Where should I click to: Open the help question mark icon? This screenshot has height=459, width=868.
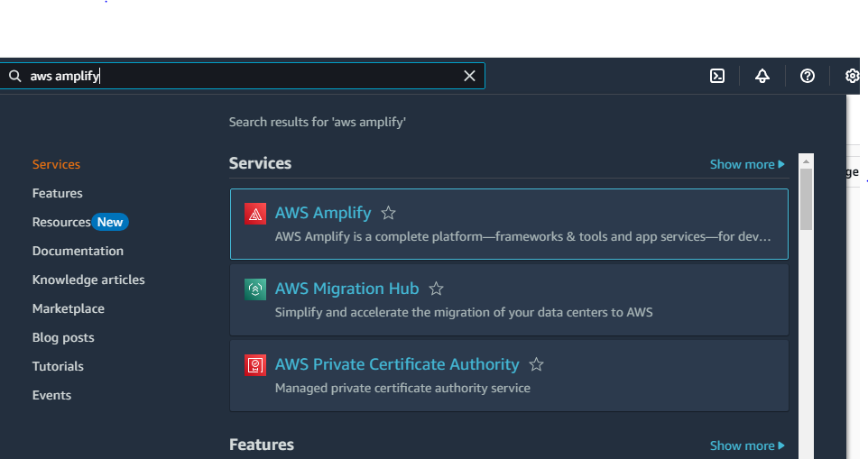pos(808,76)
